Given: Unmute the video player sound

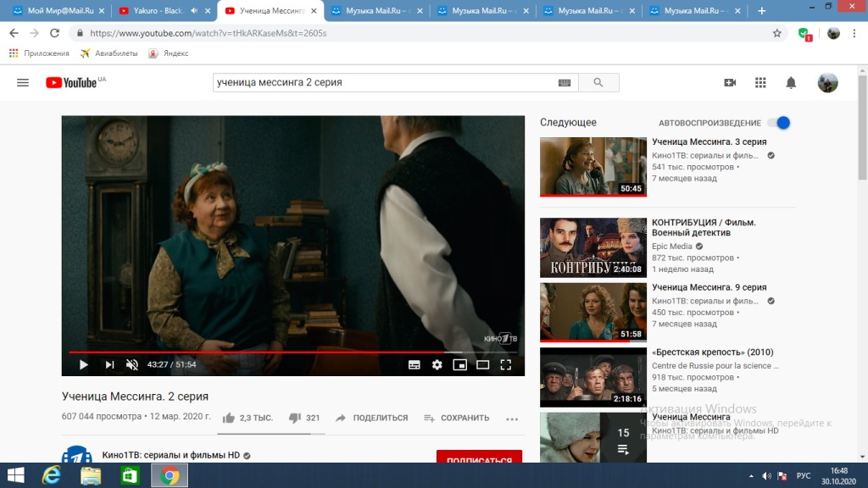Looking at the screenshot, I should [x=131, y=364].
